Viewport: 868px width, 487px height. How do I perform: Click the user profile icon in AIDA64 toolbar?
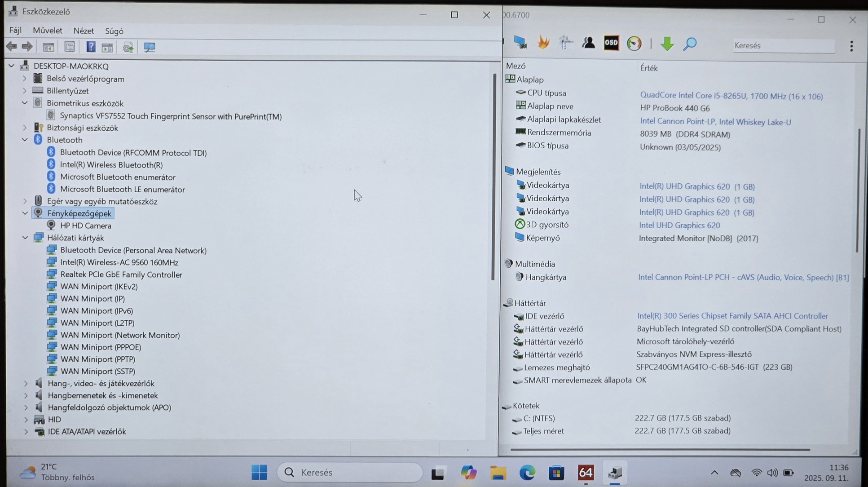point(588,43)
